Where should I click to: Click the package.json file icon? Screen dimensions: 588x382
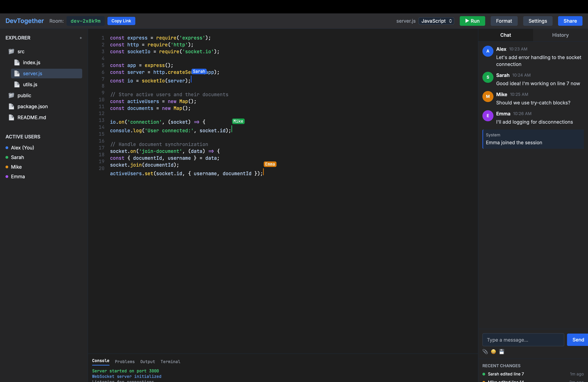click(x=11, y=106)
